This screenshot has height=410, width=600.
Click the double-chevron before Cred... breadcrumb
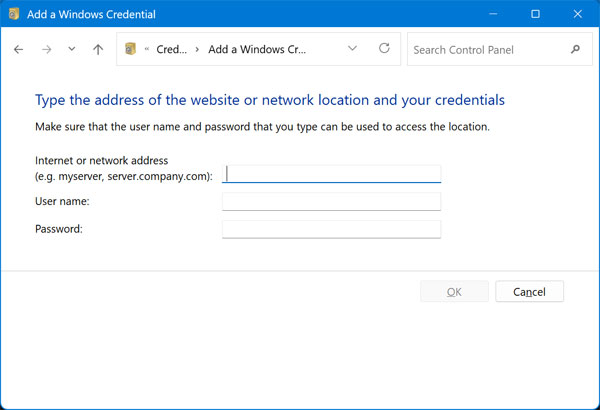click(x=147, y=49)
